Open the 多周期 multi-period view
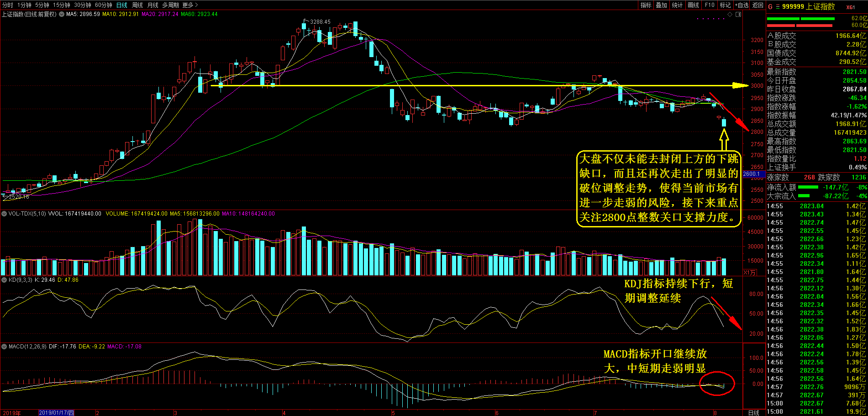Screen dimensions: 868x416 click(x=170, y=5)
